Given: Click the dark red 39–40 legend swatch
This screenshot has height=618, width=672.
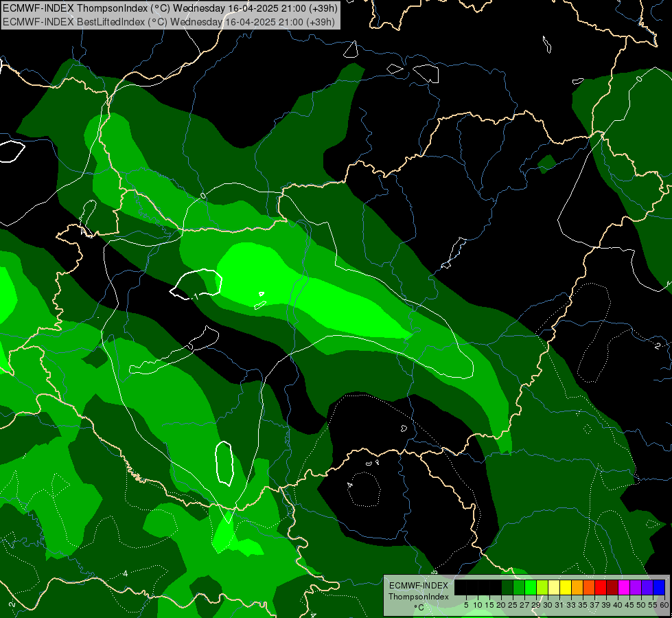Looking at the screenshot, I should pos(612,587).
